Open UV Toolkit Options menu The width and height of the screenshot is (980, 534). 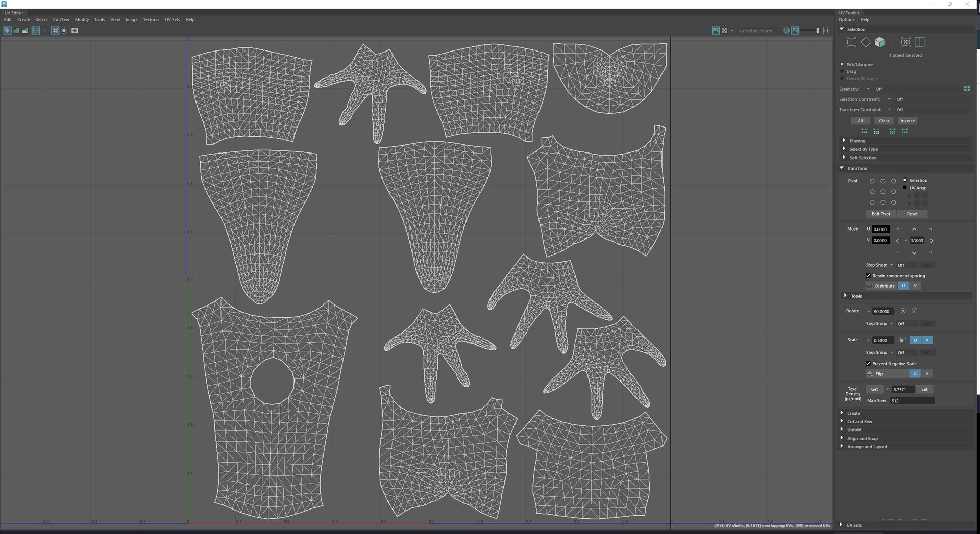[x=846, y=20]
